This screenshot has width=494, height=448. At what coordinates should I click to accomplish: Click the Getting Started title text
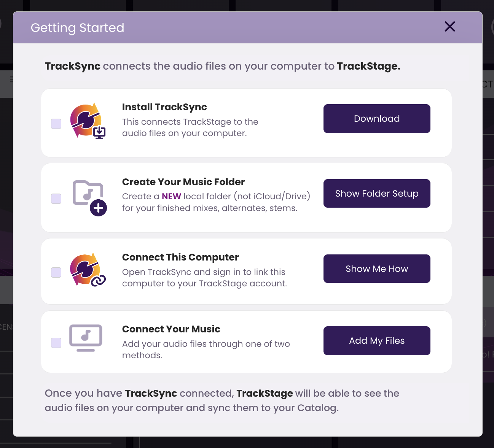click(x=78, y=28)
